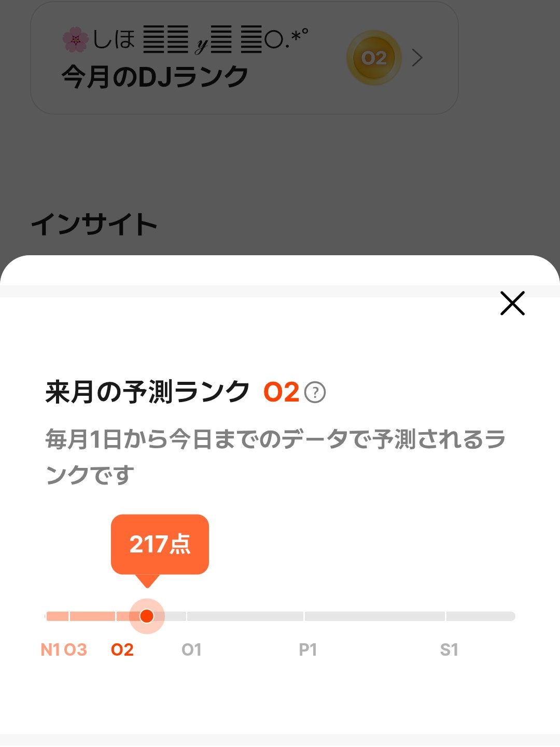This screenshot has width=560, height=747.
Task: Select the O1 rank label
Action: (x=191, y=649)
